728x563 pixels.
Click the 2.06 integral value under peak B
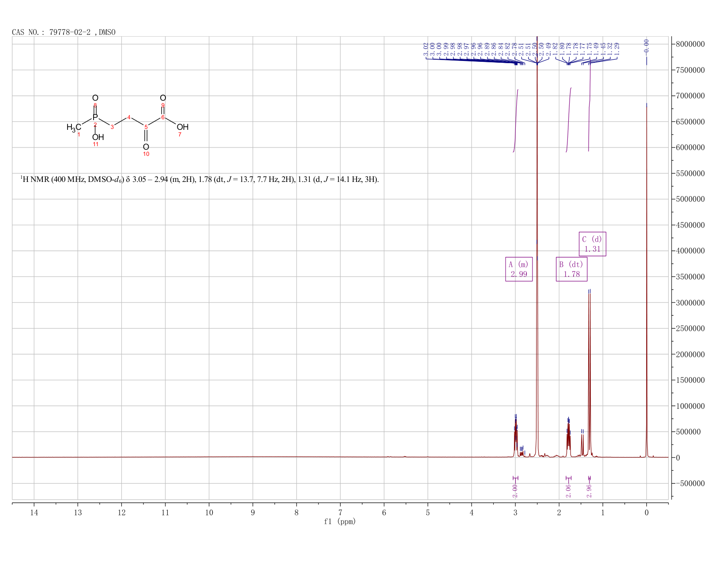(x=568, y=491)
